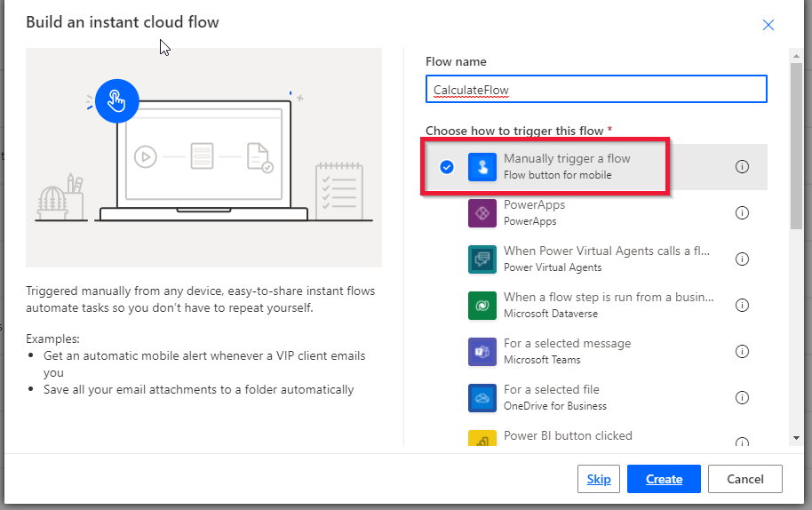812x510 pixels.
Task: Click the yellow Power BI trigger icon
Action: [482, 438]
